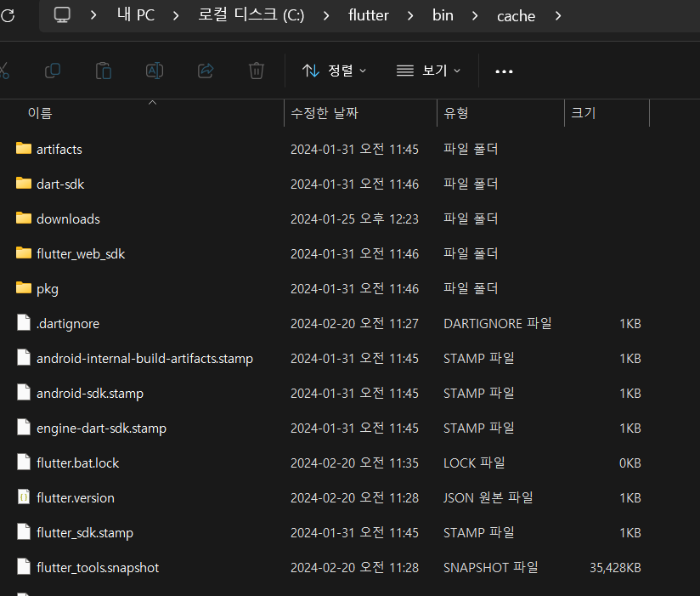This screenshot has height=596, width=700.
Task: Click downloads date 2024-01-25 오후 12:23
Action: [x=354, y=219]
